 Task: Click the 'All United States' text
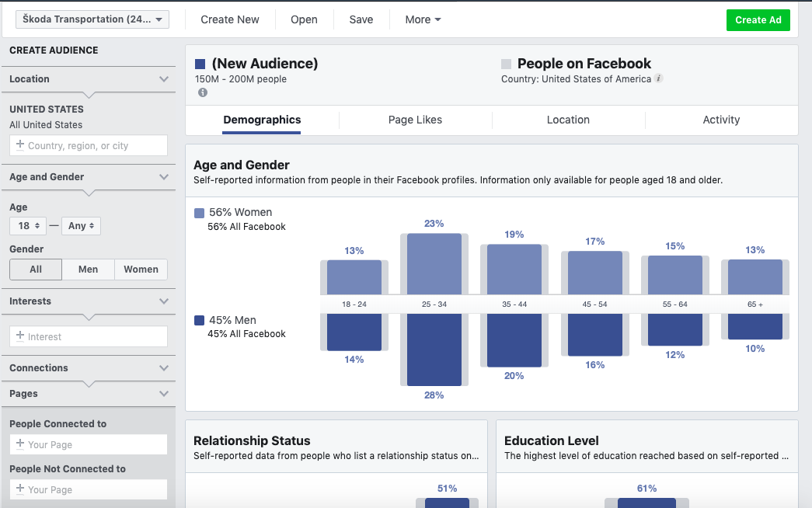coord(46,125)
